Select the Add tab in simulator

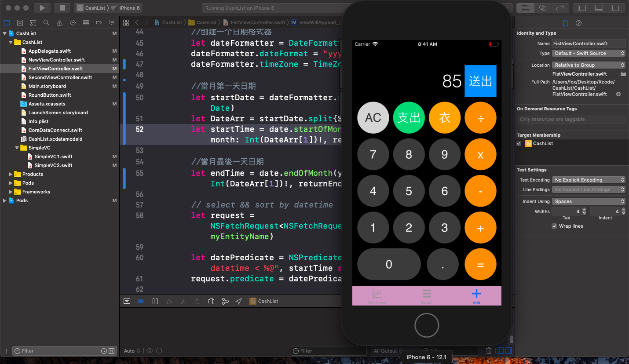(x=476, y=296)
